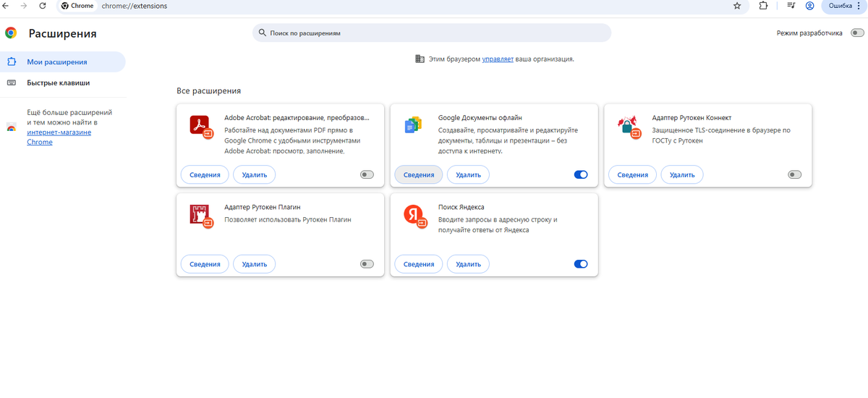868x398 pixels.
Task: Click Удалить for Adobe Acrobat
Action: (x=255, y=174)
